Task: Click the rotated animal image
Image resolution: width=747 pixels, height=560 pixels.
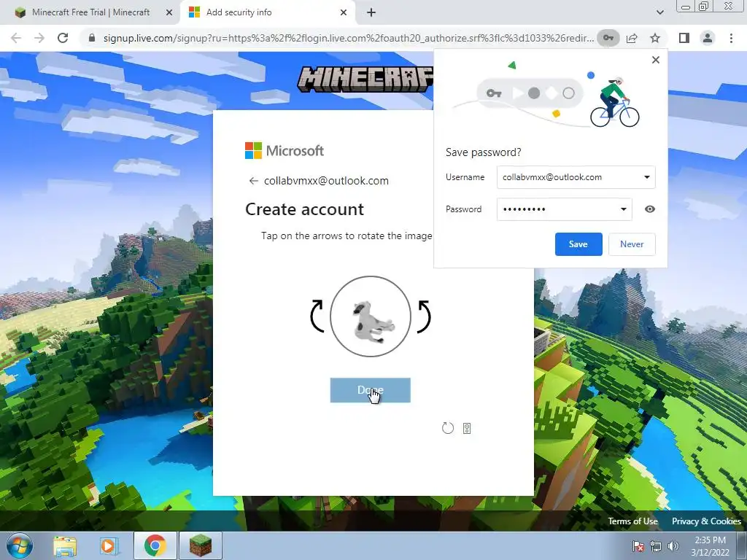Action: coord(371,316)
